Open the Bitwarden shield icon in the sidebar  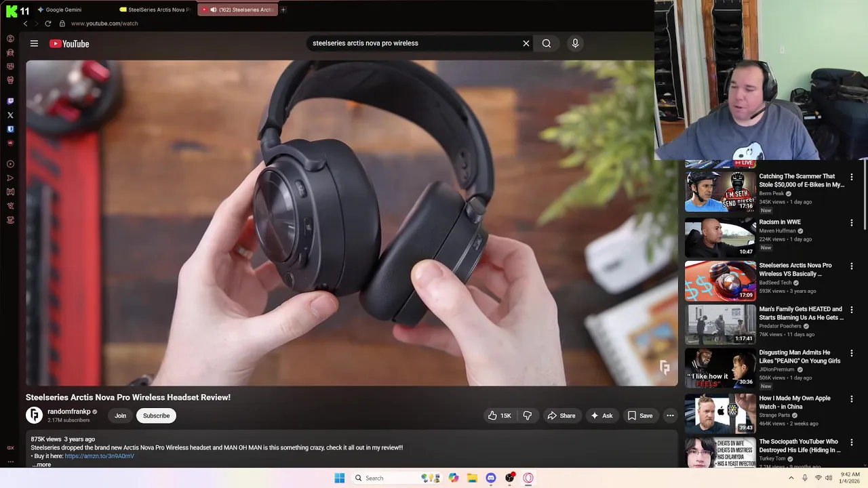tap(10, 129)
